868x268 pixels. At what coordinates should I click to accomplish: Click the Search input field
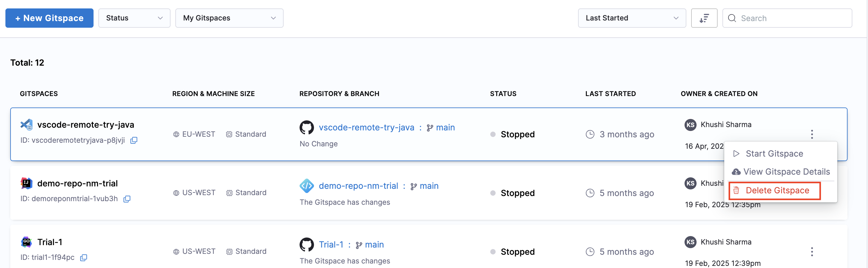tap(792, 18)
